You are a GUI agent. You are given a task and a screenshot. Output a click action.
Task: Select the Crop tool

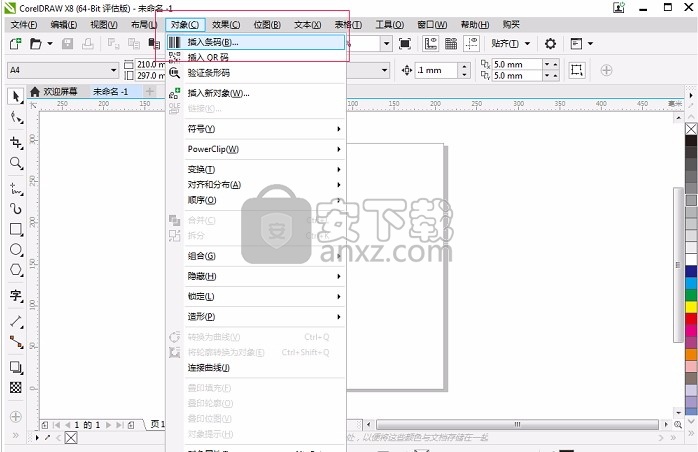16,142
